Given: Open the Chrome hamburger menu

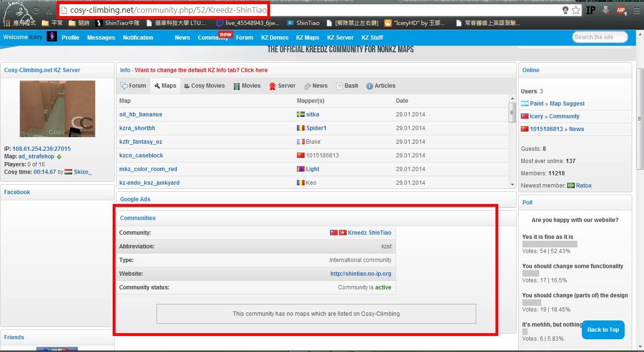Looking at the screenshot, I should click(636, 10).
